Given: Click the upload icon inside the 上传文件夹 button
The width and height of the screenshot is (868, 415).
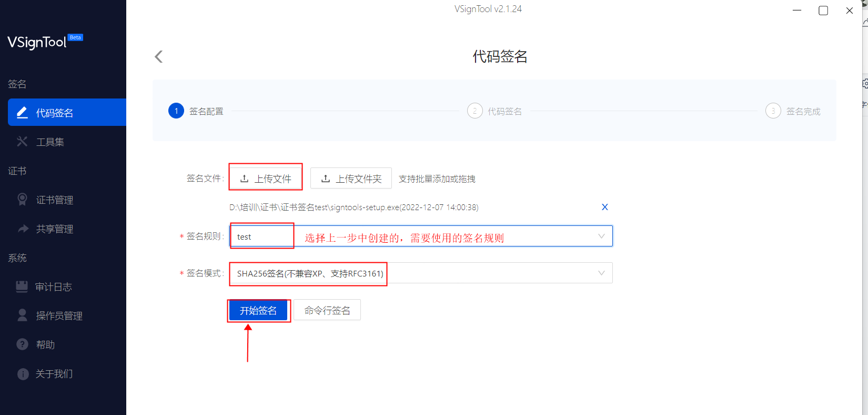Looking at the screenshot, I should [x=326, y=179].
